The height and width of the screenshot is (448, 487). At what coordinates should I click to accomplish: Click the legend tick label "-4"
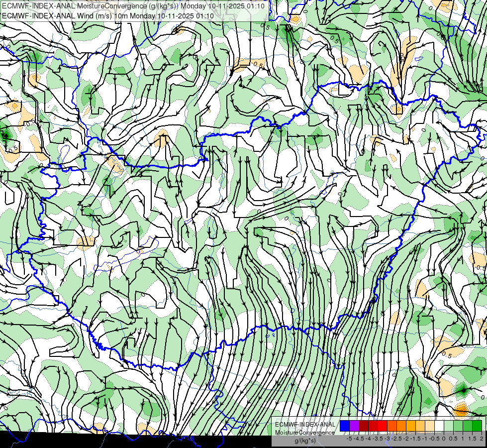point(368,439)
